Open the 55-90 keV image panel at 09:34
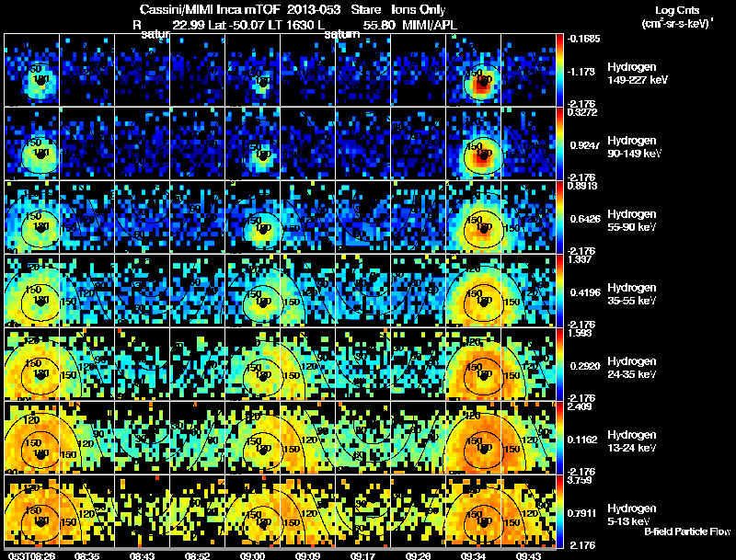This screenshot has height=560, width=736. click(x=473, y=217)
